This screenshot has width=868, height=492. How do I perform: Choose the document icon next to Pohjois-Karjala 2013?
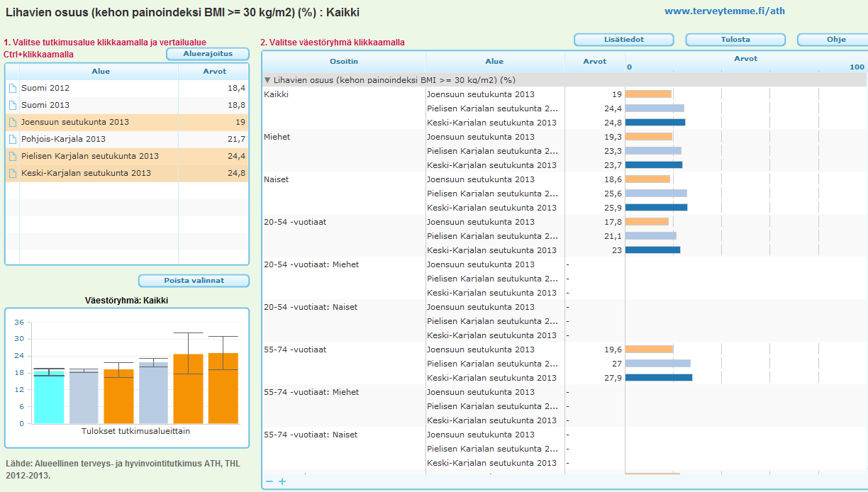pos(12,140)
